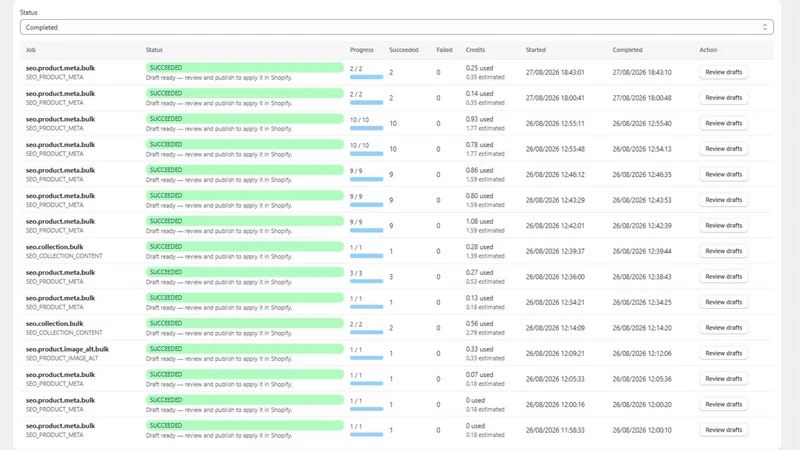The height and width of the screenshot is (450, 800).
Task: Review drafts for collection job started 12:39:37
Action: pyautogui.click(x=723, y=251)
